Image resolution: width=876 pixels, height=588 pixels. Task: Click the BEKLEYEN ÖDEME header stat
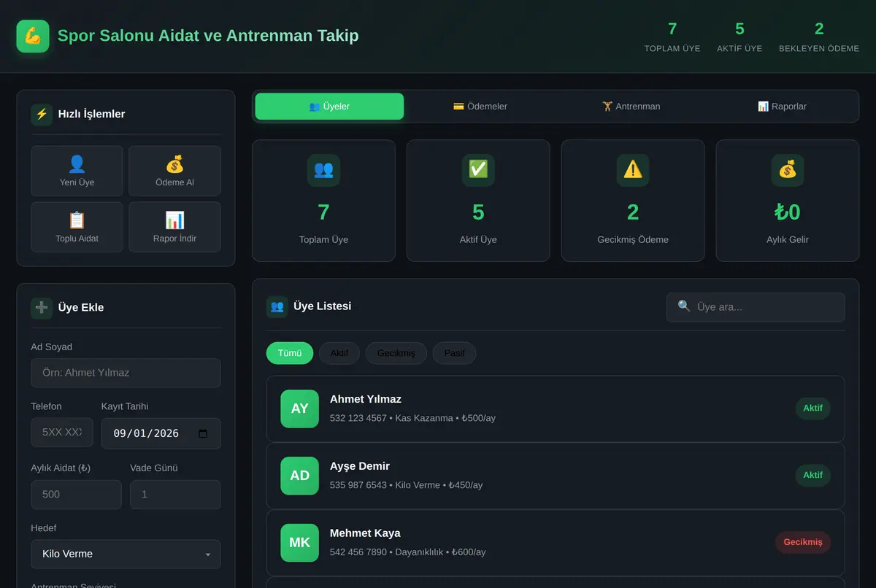(819, 36)
